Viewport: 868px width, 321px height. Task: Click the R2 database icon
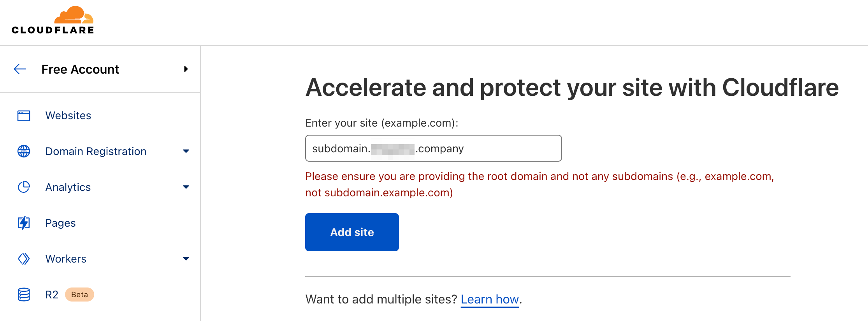point(23,295)
